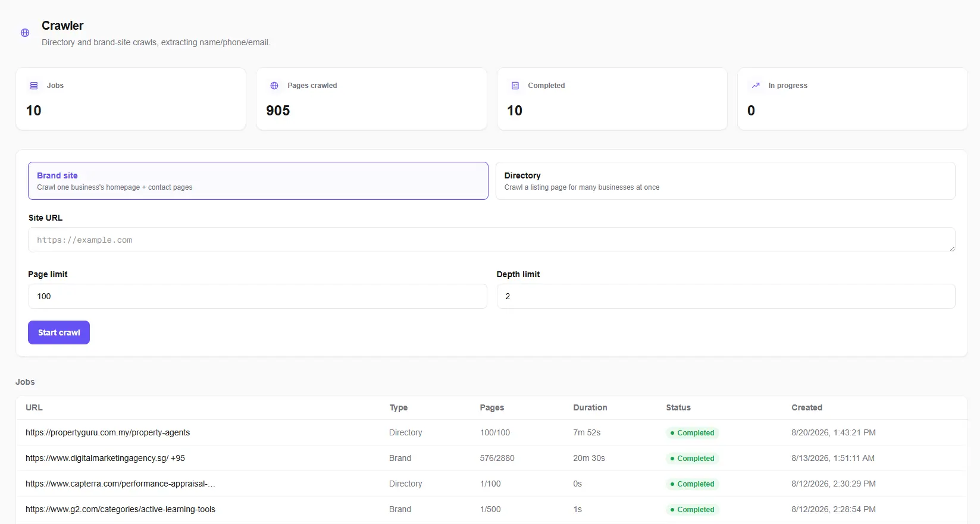Click the Completed card icon
Viewport: 980px width, 524px height.
pyautogui.click(x=515, y=86)
